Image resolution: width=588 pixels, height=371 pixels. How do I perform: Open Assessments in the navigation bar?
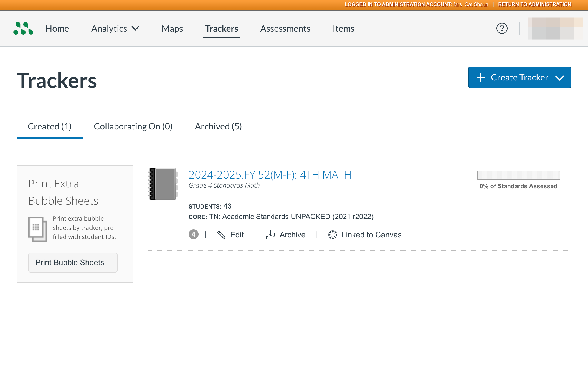coord(285,28)
